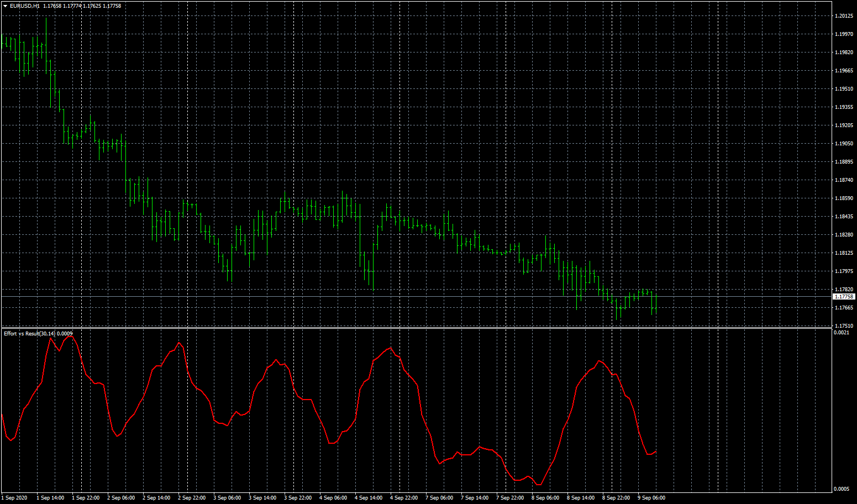Screen dimensions: 857x504
Task: Click the 1 Sep 22:00 time label
Action: 86,498
